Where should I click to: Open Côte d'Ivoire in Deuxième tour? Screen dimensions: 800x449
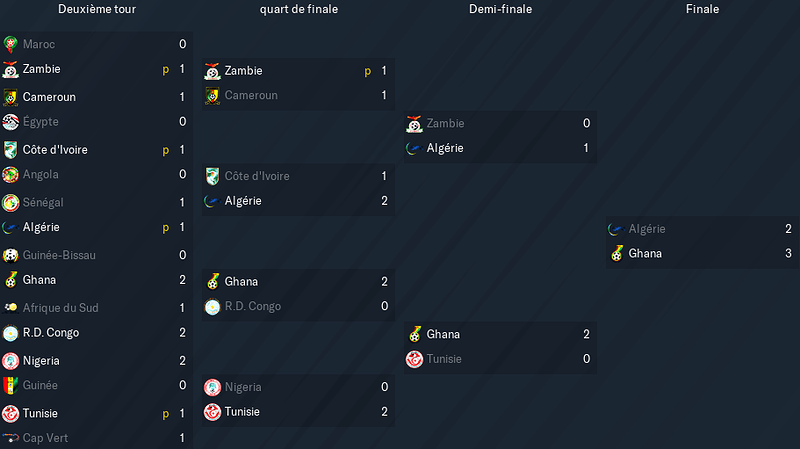pyautogui.click(x=55, y=150)
